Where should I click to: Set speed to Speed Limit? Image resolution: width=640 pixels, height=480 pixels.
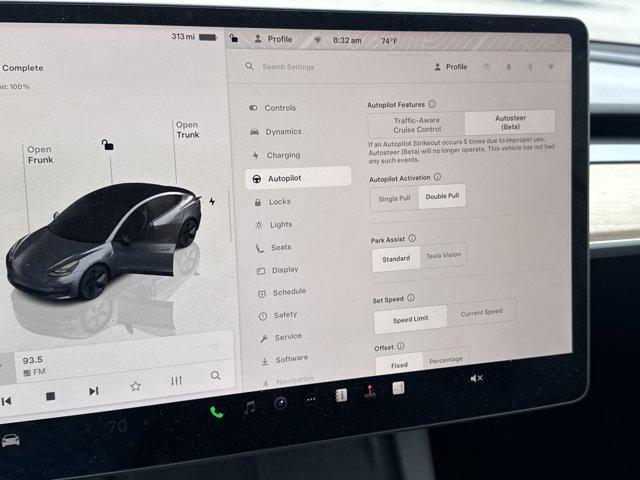coord(411,319)
